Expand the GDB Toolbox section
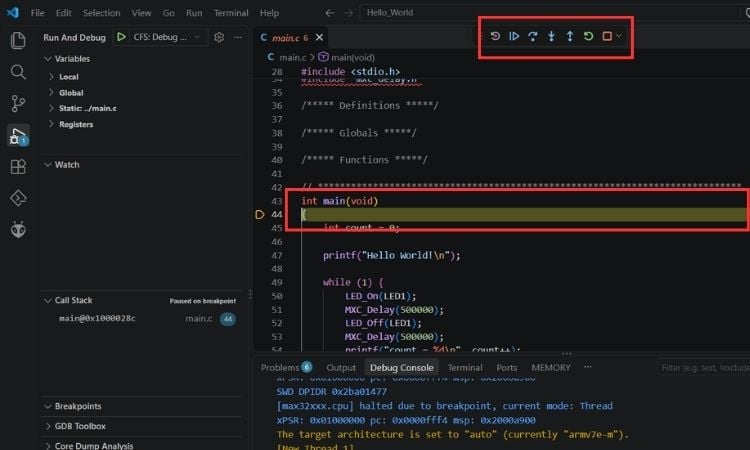 click(48, 426)
